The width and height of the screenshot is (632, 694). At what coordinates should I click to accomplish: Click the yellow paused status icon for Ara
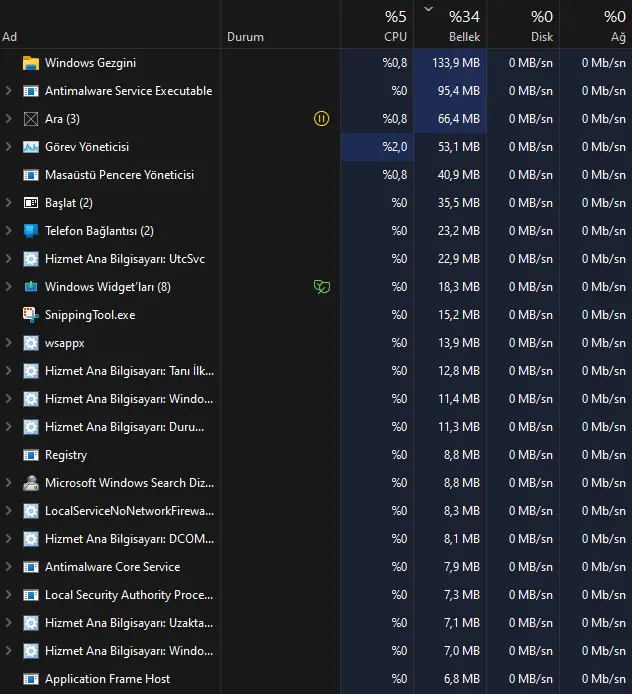tap(321, 119)
